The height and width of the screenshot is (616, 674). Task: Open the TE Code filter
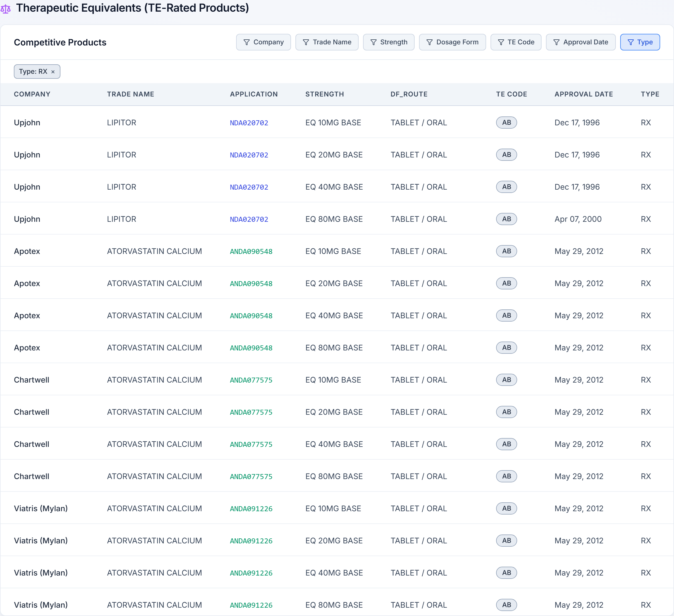(516, 42)
